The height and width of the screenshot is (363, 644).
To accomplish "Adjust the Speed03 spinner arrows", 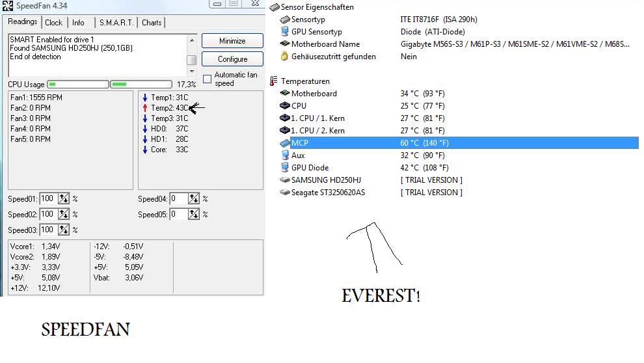I will click(64, 230).
